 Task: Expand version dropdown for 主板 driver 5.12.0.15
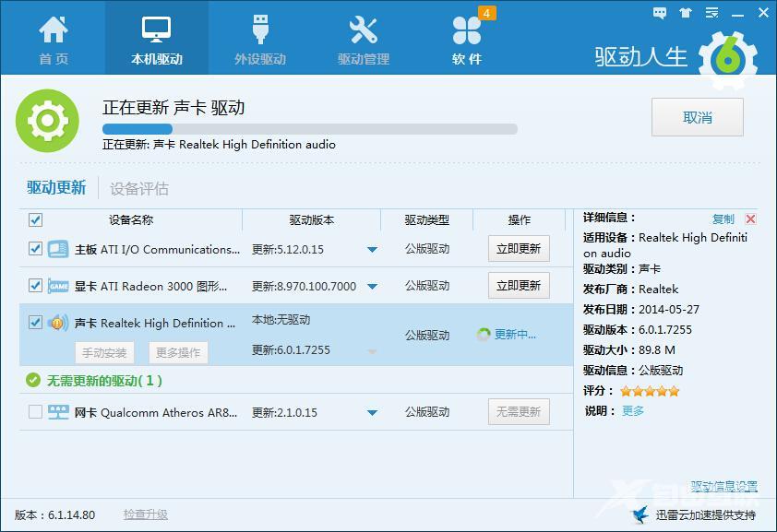[372, 249]
